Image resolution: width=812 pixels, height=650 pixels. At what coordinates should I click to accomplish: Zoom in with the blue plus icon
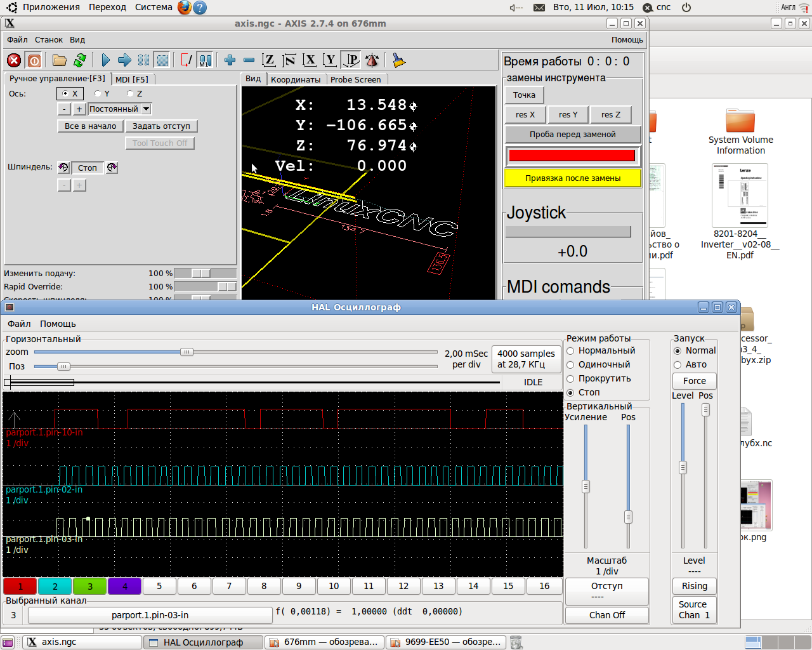pyautogui.click(x=230, y=60)
